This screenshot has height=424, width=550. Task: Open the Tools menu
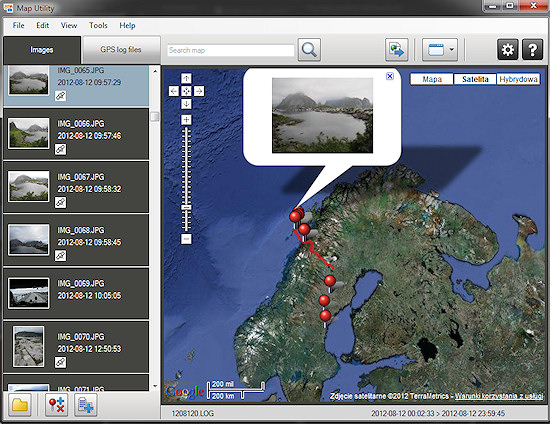point(98,25)
